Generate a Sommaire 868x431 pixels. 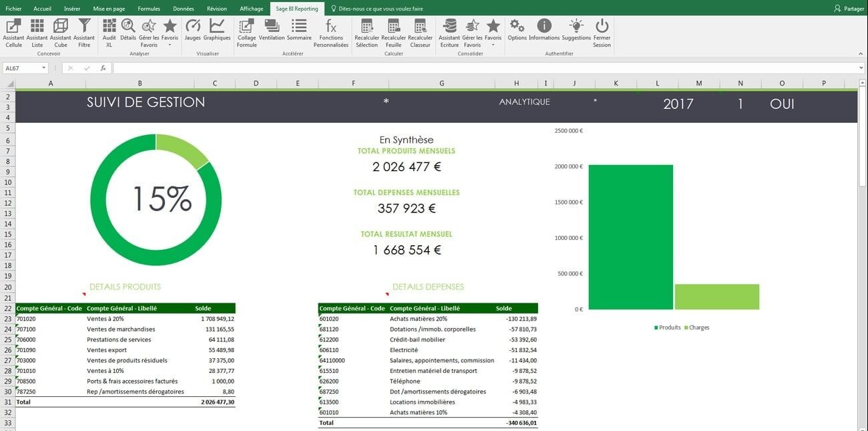tap(298, 30)
